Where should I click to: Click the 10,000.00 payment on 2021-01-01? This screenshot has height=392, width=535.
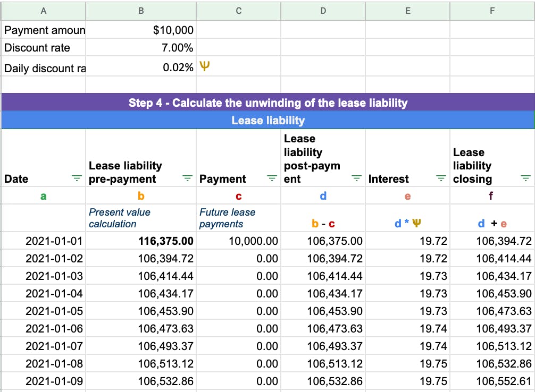click(238, 241)
